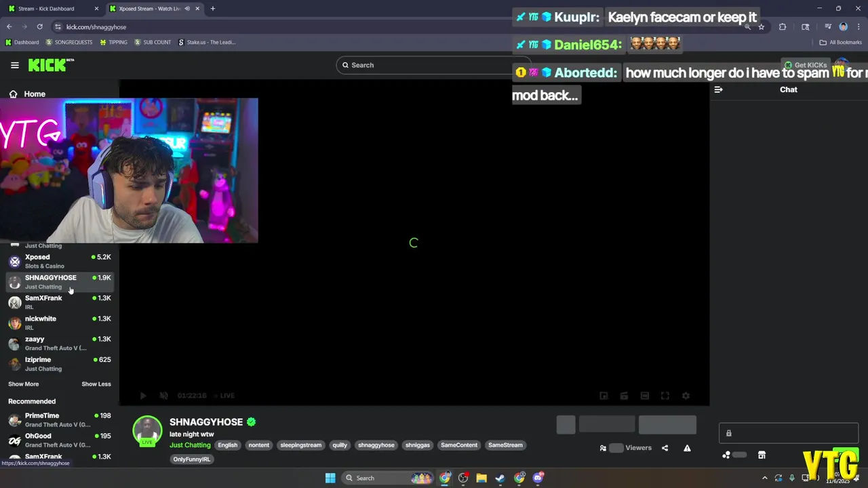The image size is (868, 488).
Task: Click the SHNAGGYHOSE channel name
Action: click(206, 422)
